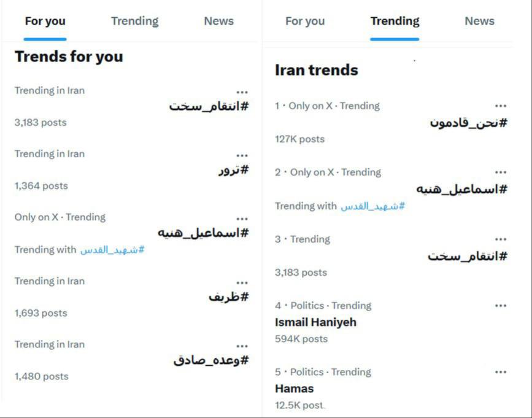Open News tab above Trends for you
This screenshot has width=532, height=418.
(218, 21)
